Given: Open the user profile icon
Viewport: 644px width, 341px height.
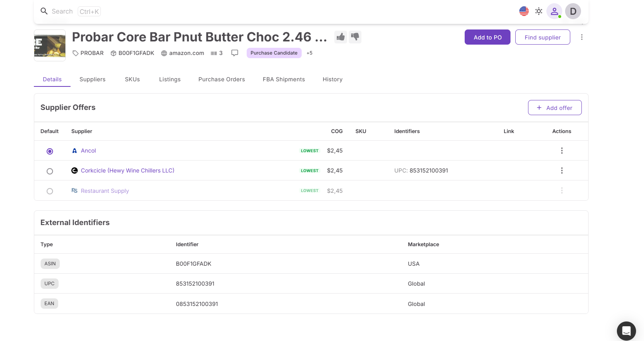Looking at the screenshot, I should (x=554, y=11).
